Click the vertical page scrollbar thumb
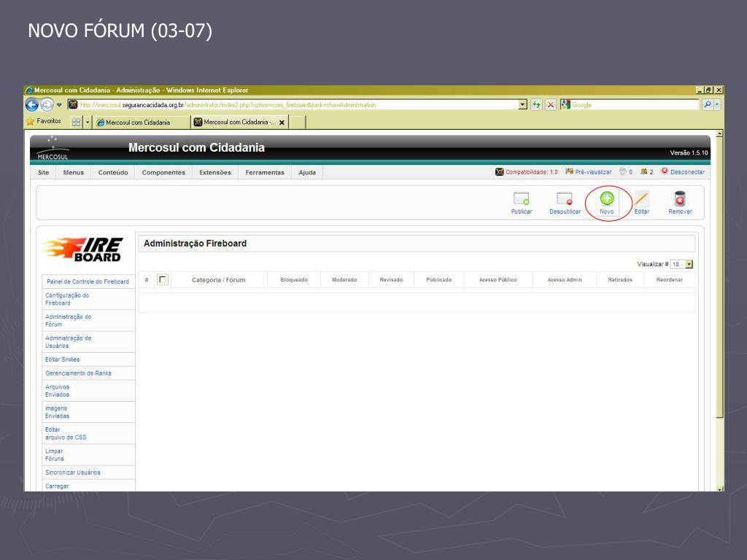This screenshot has width=747, height=560. pyautogui.click(x=719, y=279)
